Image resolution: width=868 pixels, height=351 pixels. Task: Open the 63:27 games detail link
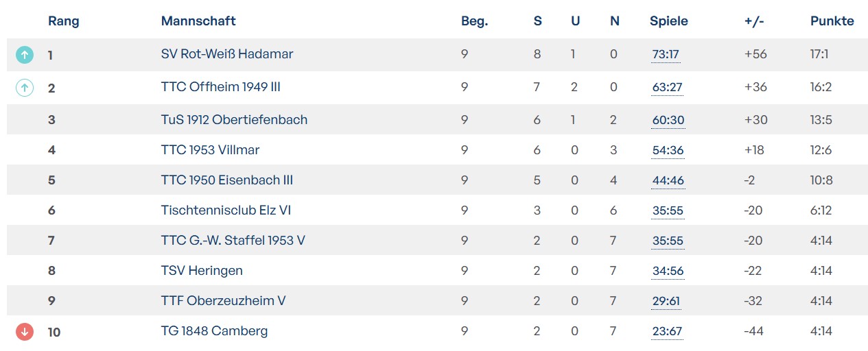667,88
